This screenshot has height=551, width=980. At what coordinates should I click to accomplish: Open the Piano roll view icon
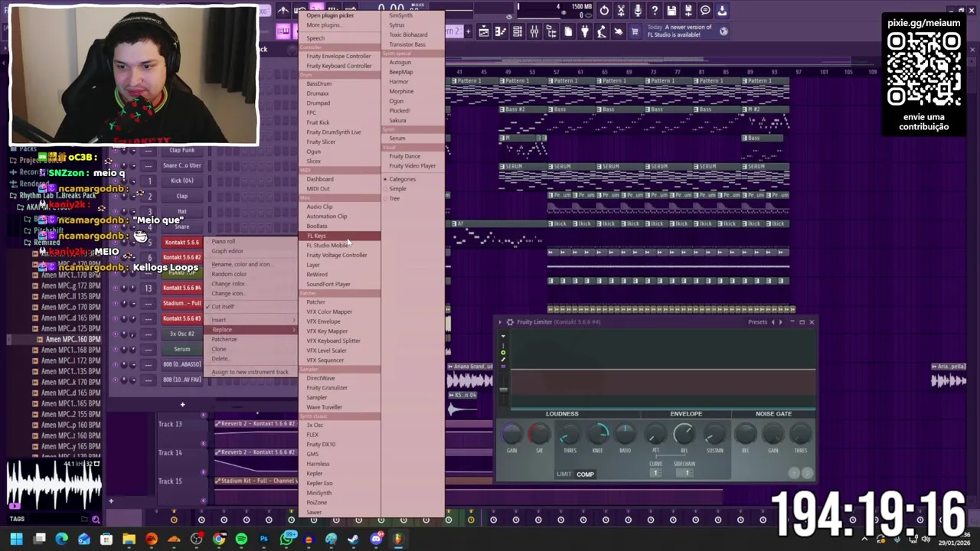pyautogui.click(x=501, y=31)
